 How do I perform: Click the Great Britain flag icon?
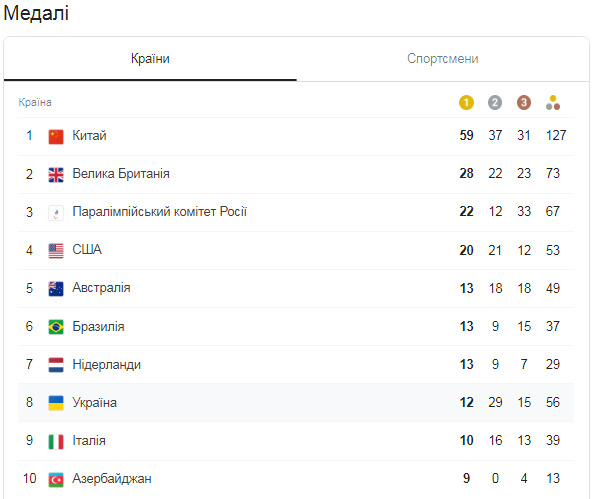pyautogui.click(x=56, y=174)
